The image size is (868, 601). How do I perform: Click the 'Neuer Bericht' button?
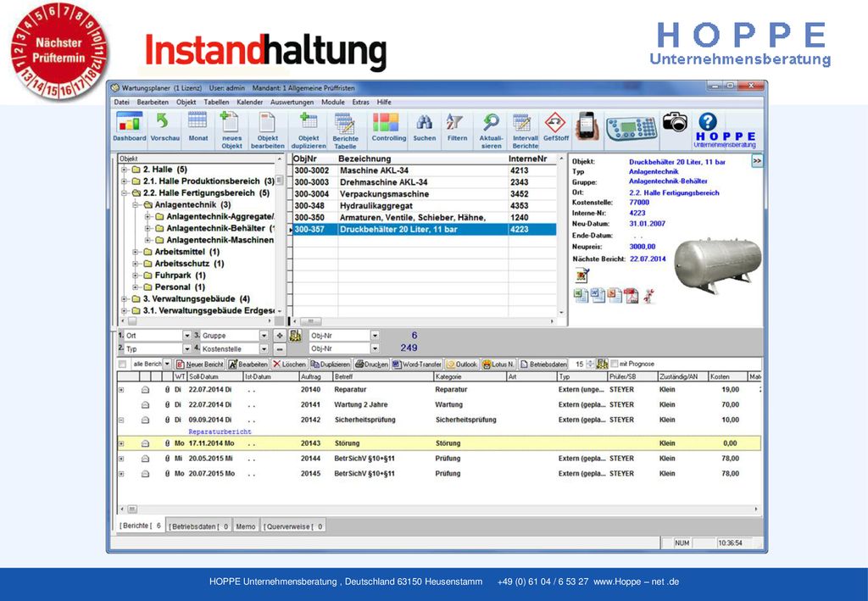pos(200,364)
